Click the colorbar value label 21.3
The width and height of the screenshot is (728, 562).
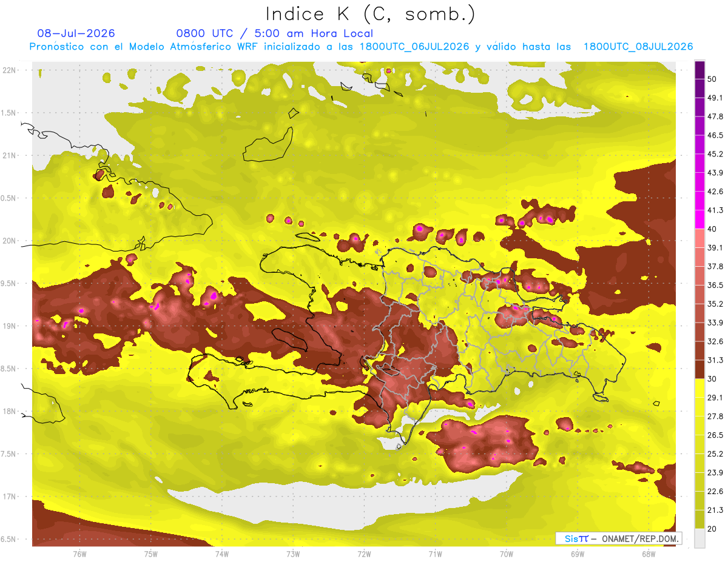[714, 510]
